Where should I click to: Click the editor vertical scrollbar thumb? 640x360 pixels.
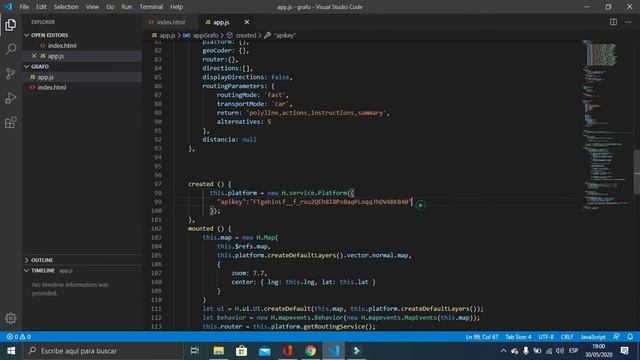[637, 171]
